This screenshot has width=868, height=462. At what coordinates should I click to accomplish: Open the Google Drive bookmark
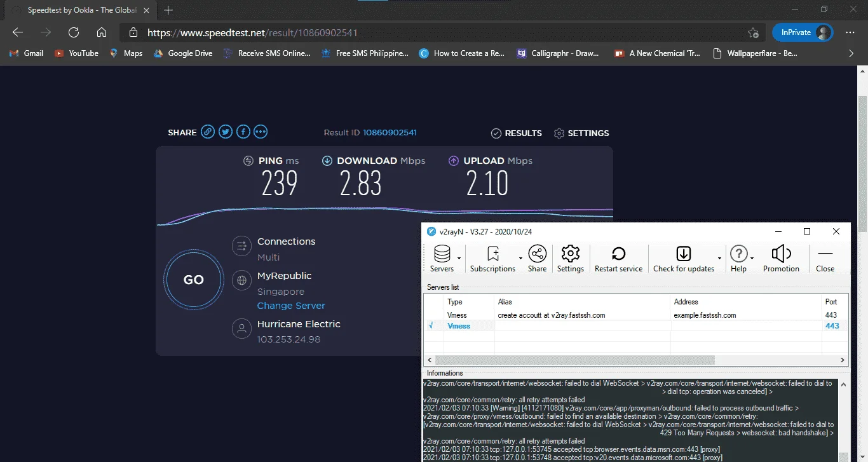[183, 53]
